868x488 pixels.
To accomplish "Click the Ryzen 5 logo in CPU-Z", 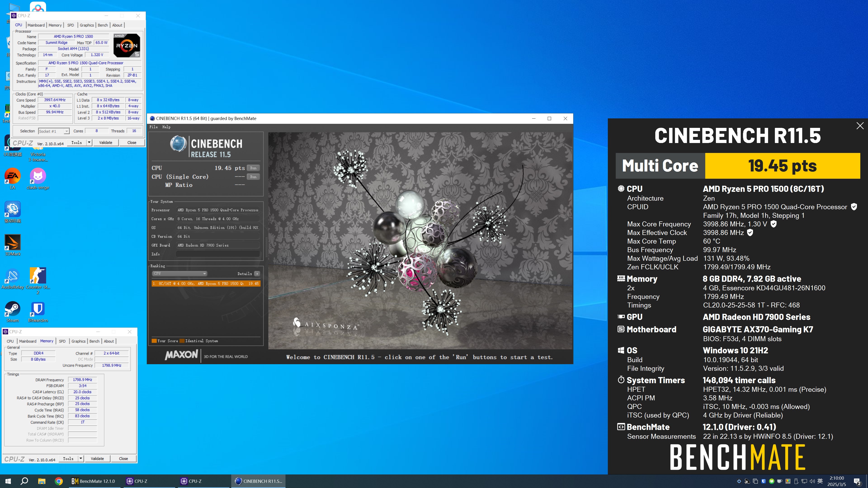I will click(127, 45).
